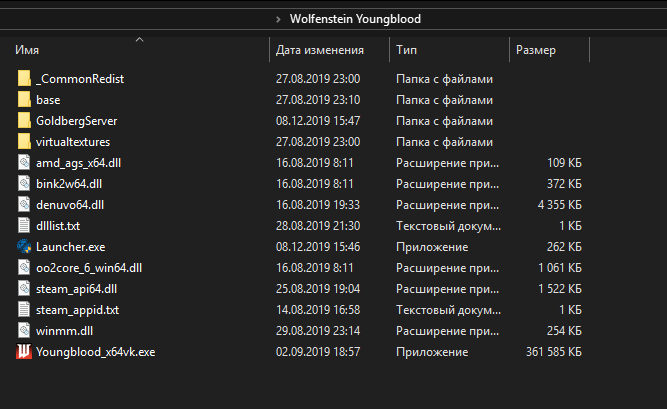The image size is (667, 409).
Task: Select the steam_api64.dll file name
Action: tap(77, 289)
